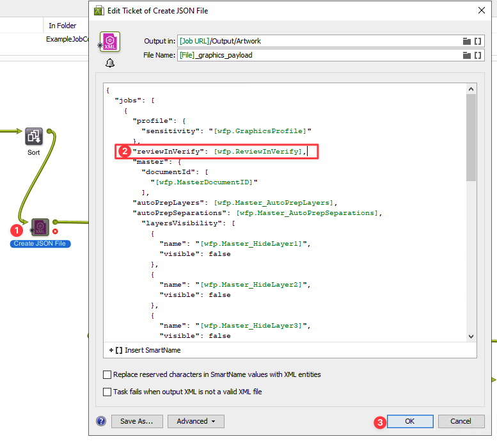Browse folder for File Name field

click(x=466, y=55)
